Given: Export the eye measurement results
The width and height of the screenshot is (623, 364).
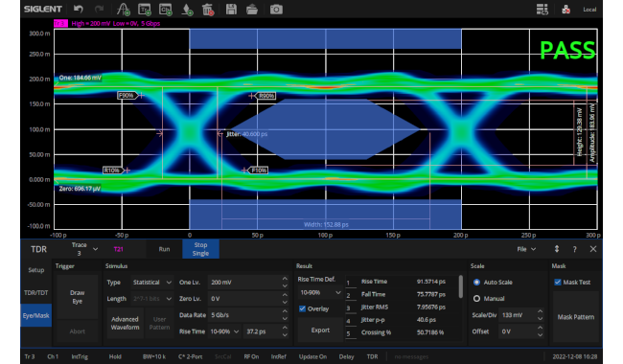Looking at the screenshot, I should tap(320, 330).
